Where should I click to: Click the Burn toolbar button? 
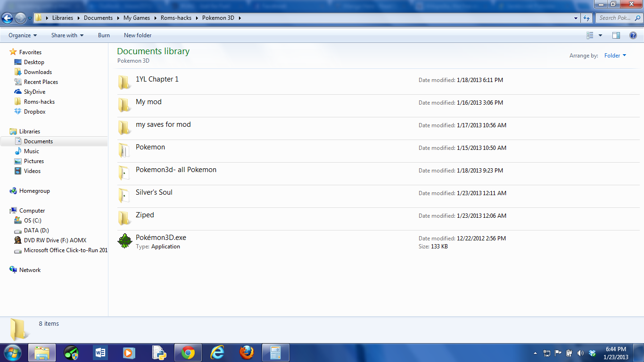(104, 35)
